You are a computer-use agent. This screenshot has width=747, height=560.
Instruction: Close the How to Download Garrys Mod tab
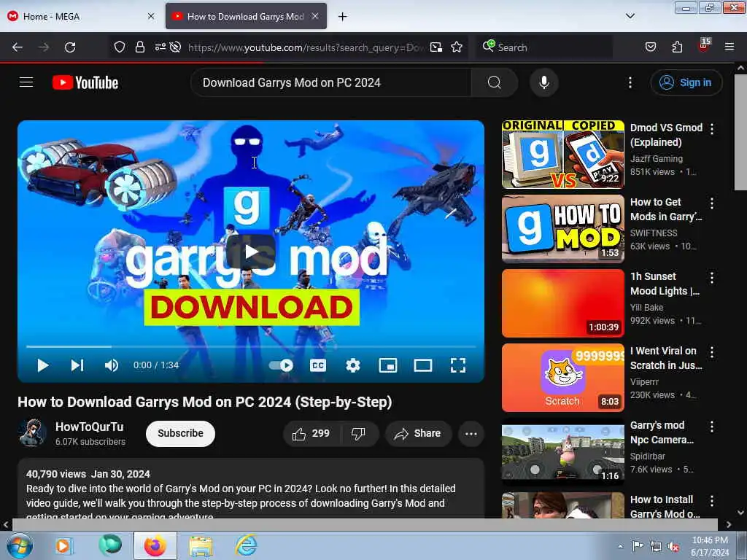(x=315, y=16)
